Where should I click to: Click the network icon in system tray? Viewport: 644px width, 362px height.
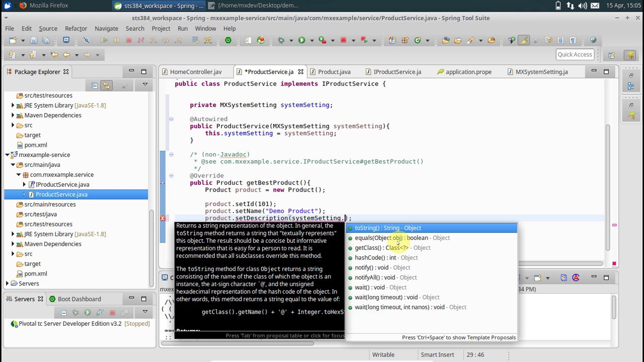(x=572, y=6)
